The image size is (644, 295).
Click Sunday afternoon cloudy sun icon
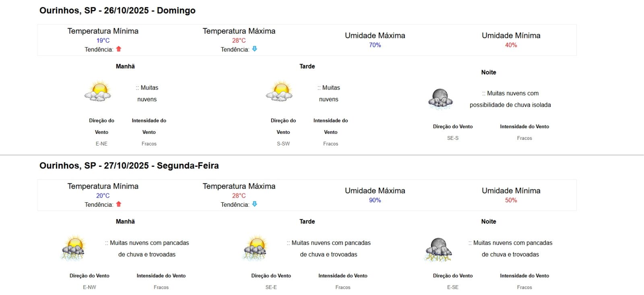coord(279,91)
